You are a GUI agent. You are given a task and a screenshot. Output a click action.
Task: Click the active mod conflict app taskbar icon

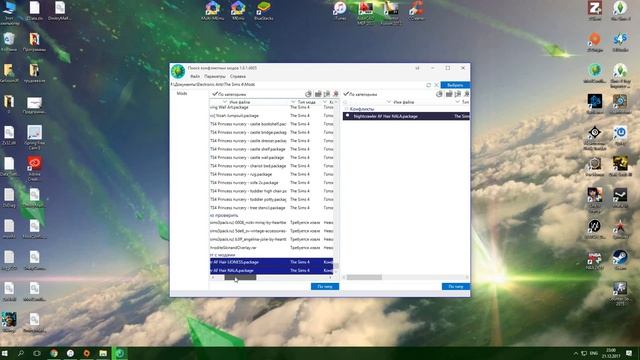pos(120,353)
